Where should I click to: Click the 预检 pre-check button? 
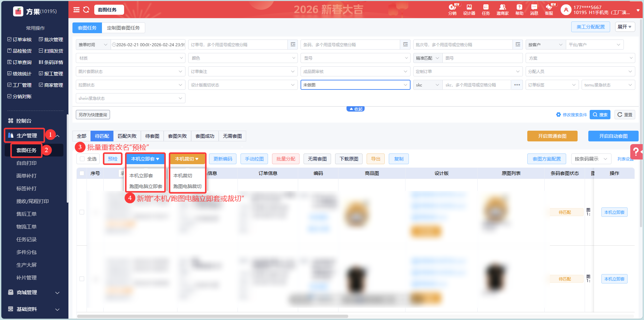113,159
